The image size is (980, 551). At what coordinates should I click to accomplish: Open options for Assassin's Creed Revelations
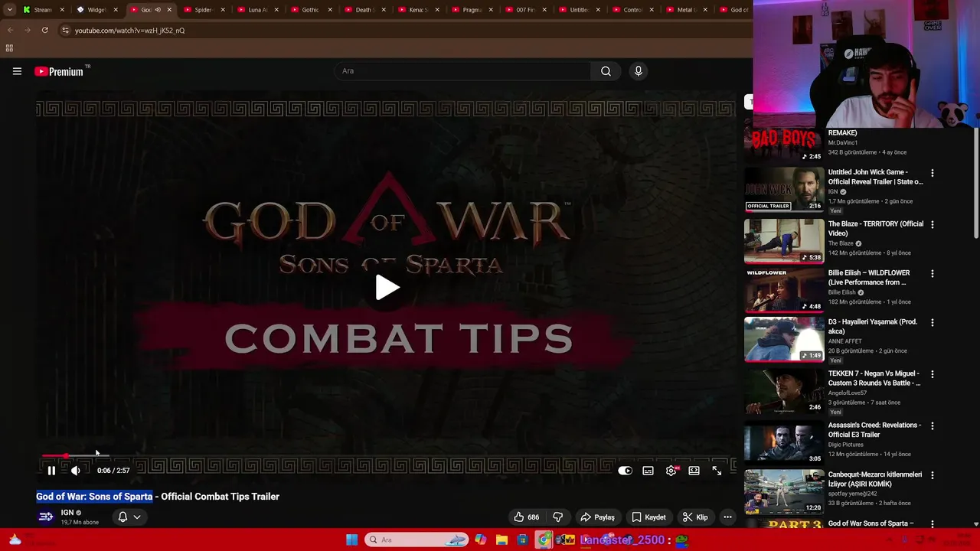coord(932,425)
